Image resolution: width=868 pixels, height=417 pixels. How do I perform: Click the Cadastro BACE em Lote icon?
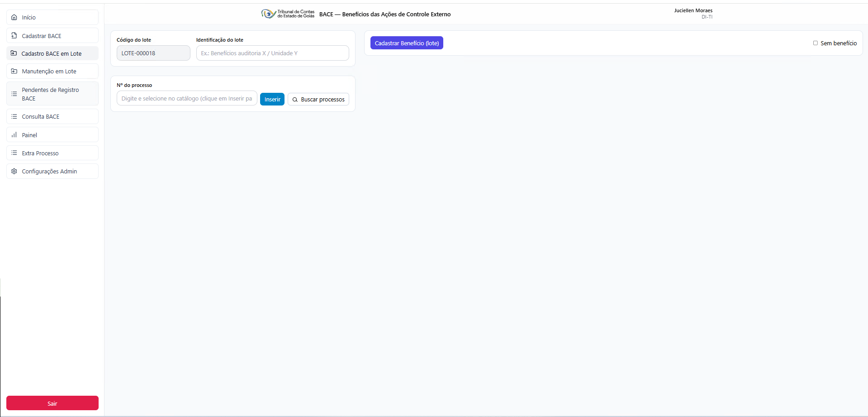[x=14, y=53]
